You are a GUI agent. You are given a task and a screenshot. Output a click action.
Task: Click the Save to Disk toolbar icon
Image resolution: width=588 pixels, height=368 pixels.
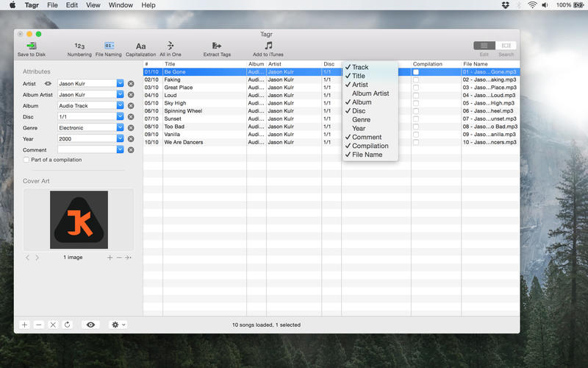(31, 46)
